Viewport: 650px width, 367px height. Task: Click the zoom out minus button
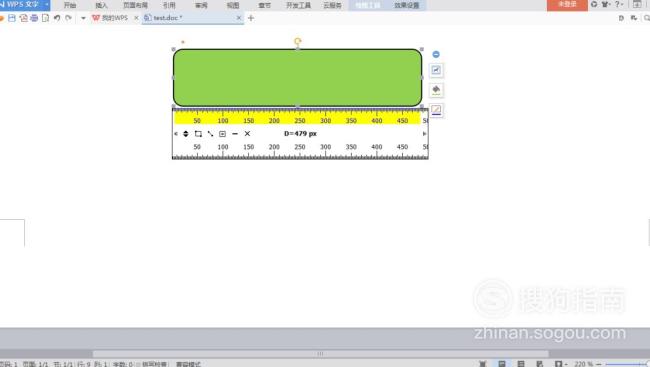click(599, 364)
